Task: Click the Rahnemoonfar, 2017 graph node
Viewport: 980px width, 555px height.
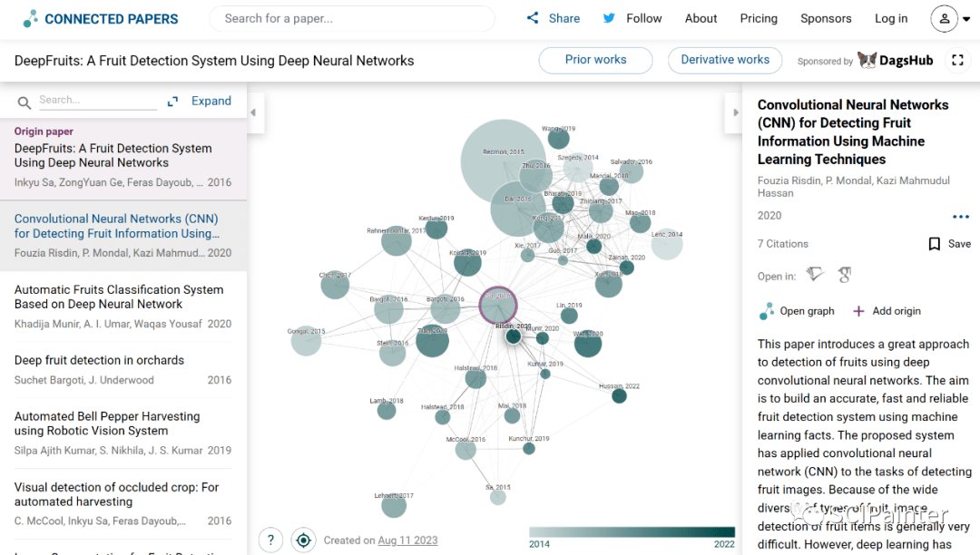Action: pos(397,241)
